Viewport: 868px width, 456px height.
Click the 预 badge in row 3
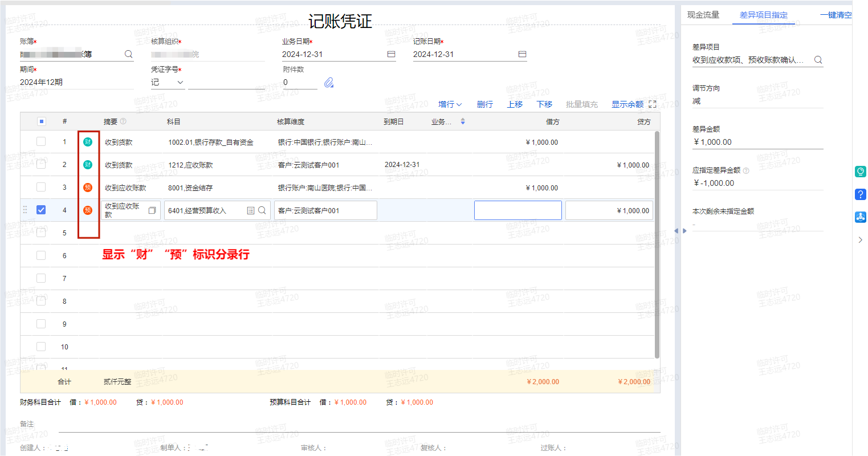(88, 188)
